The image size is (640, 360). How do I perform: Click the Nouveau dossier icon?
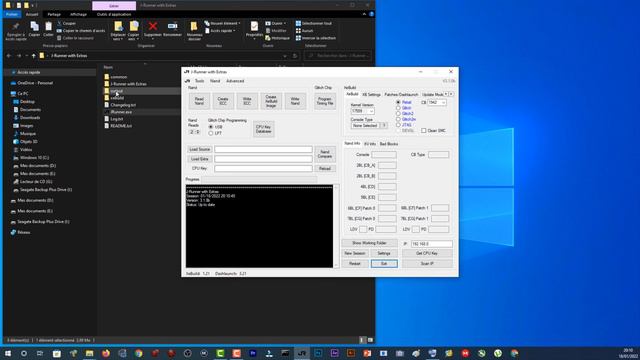[x=194, y=27]
